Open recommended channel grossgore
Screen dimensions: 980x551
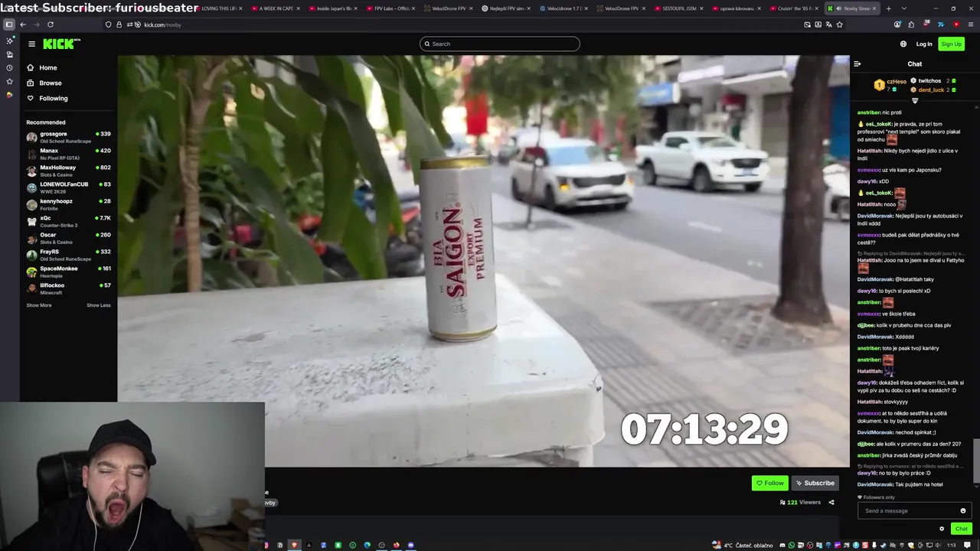pyautogui.click(x=69, y=137)
